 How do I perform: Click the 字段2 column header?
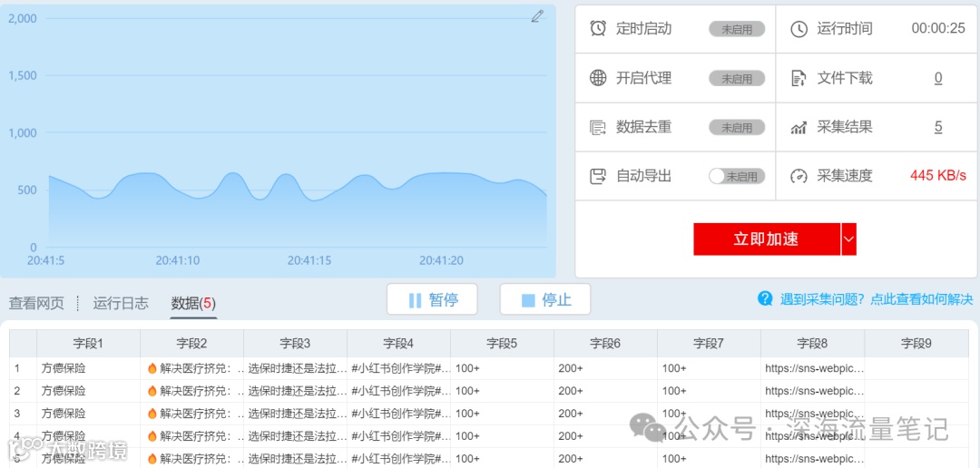[191, 343]
